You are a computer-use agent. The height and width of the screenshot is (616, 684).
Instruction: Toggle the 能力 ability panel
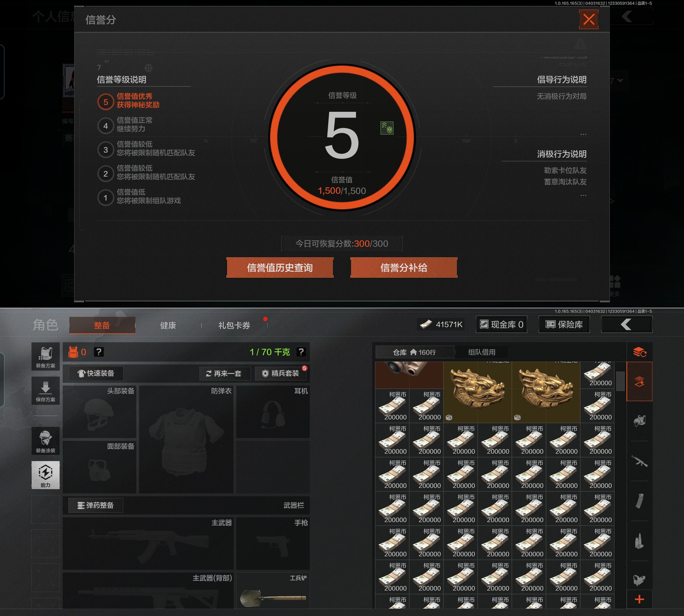[x=45, y=475]
